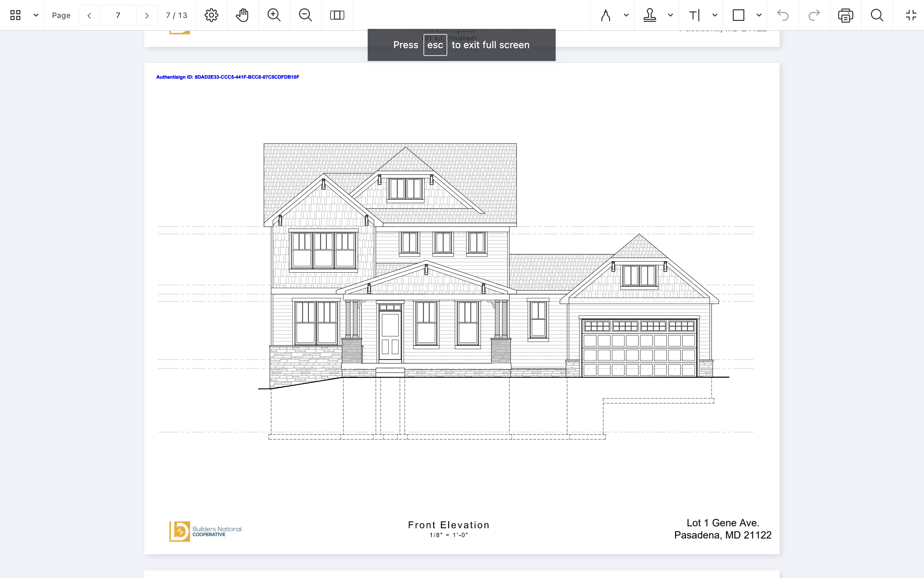Redo the last action
Viewport: 924px width, 578px height.
tap(814, 15)
